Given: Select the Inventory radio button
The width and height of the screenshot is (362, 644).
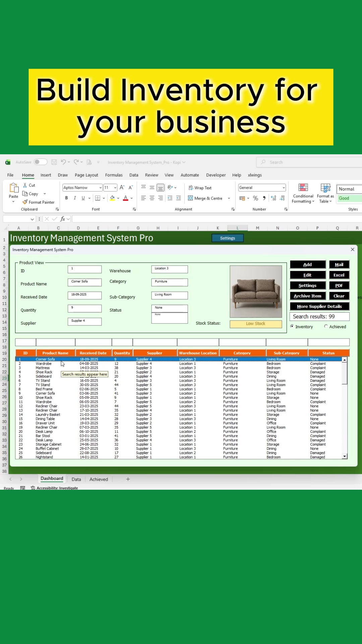Looking at the screenshot, I should [x=292, y=326].
